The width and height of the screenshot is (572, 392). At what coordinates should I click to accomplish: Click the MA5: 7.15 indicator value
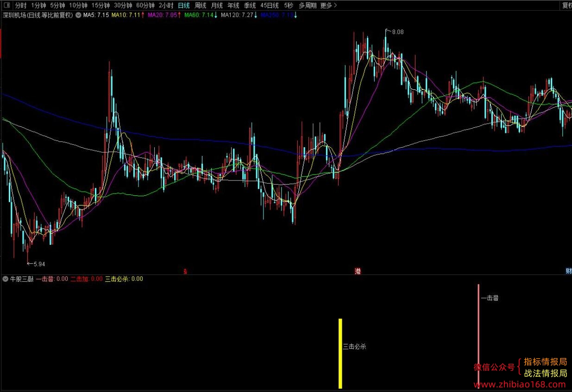click(x=96, y=15)
